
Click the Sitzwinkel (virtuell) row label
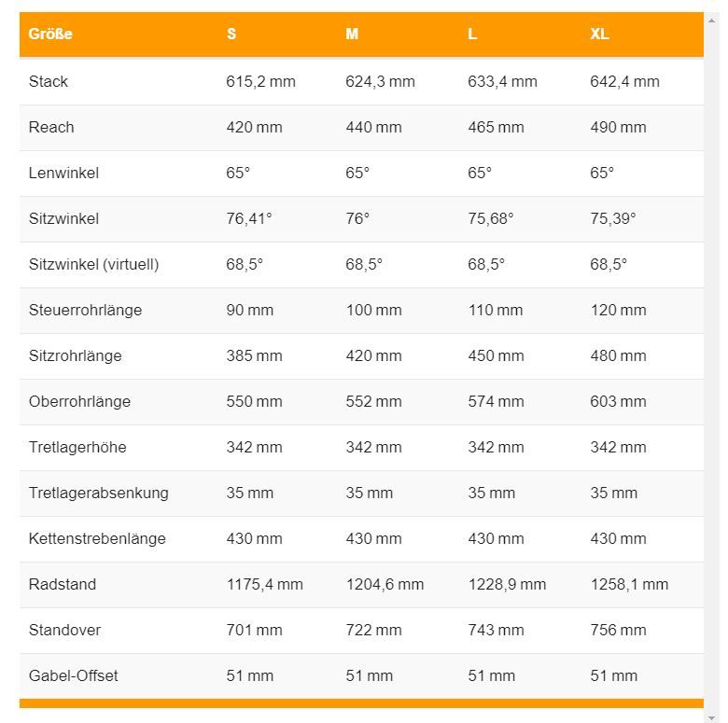(x=93, y=265)
